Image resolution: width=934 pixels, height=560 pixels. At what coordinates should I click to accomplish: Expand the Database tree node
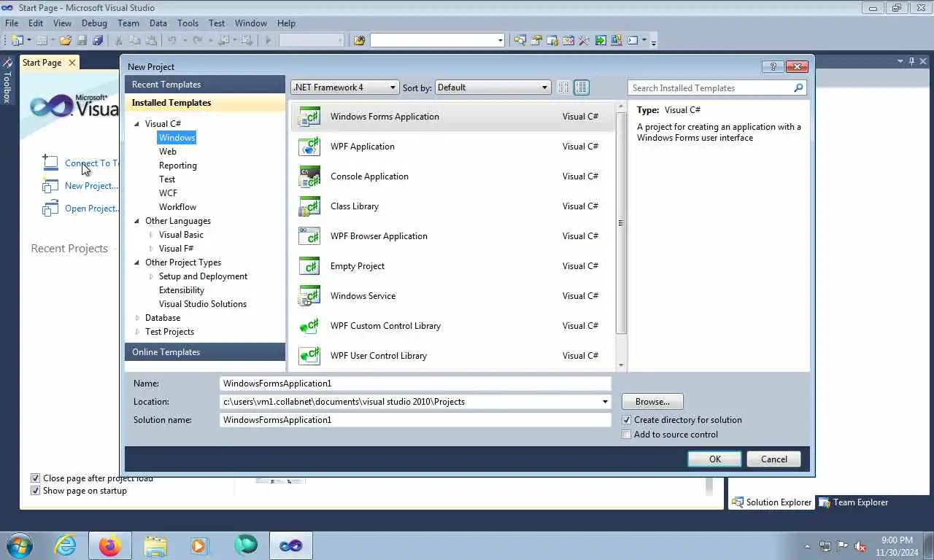tap(137, 318)
